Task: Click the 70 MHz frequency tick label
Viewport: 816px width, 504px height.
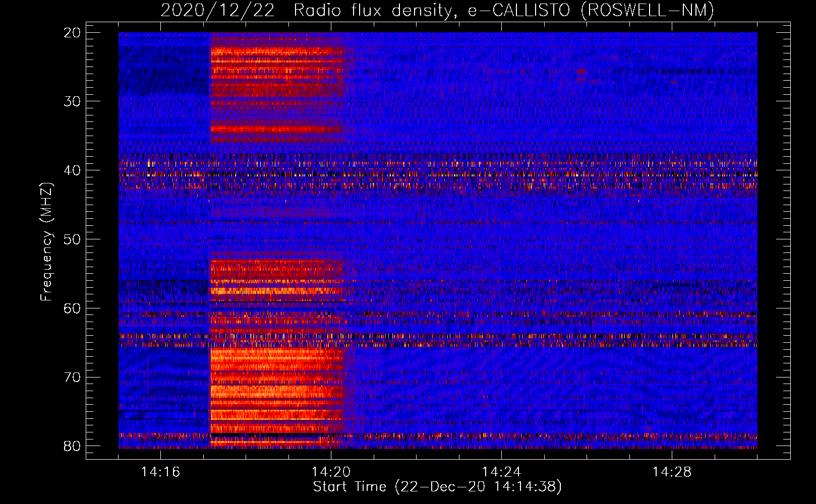Action: (72, 377)
